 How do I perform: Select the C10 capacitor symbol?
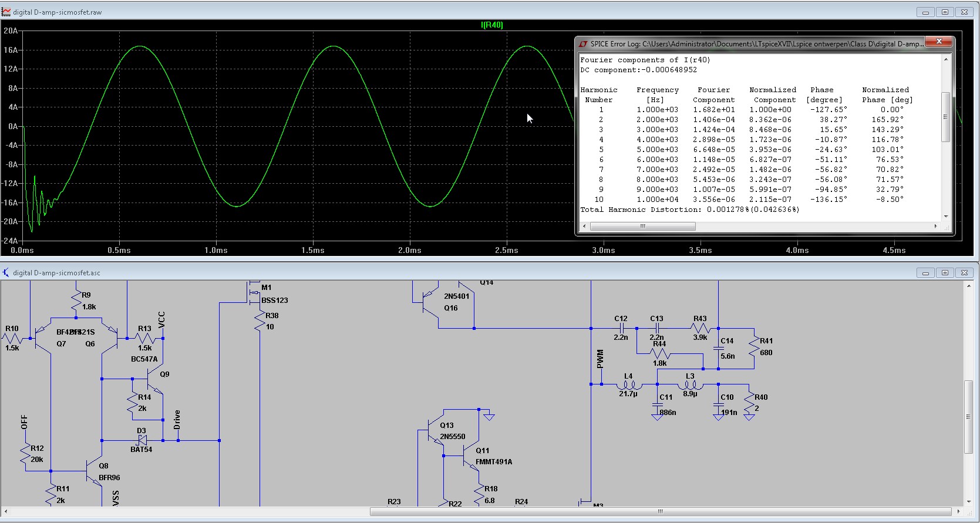(719, 406)
